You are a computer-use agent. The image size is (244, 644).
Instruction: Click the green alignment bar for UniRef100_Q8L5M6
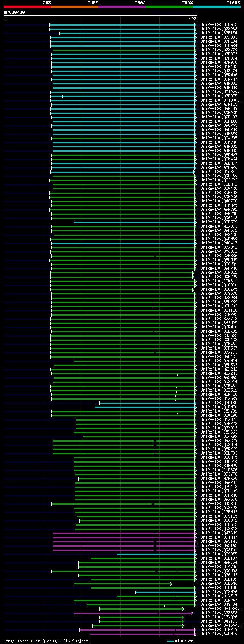point(123,584)
